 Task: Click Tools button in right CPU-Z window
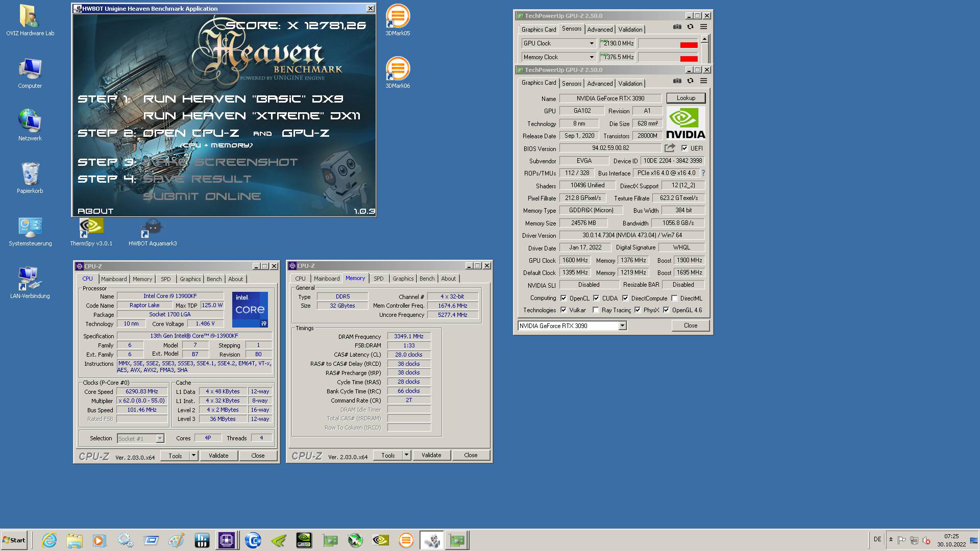388,455
